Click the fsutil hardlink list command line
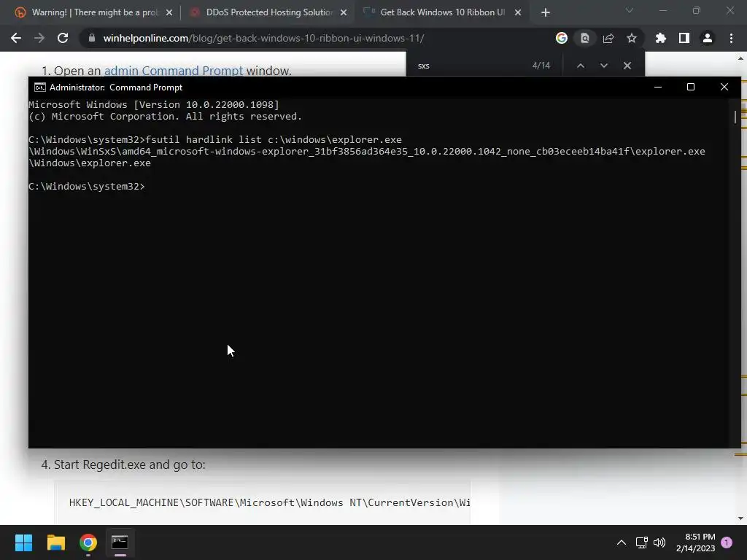747x560 pixels. (x=215, y=139)
